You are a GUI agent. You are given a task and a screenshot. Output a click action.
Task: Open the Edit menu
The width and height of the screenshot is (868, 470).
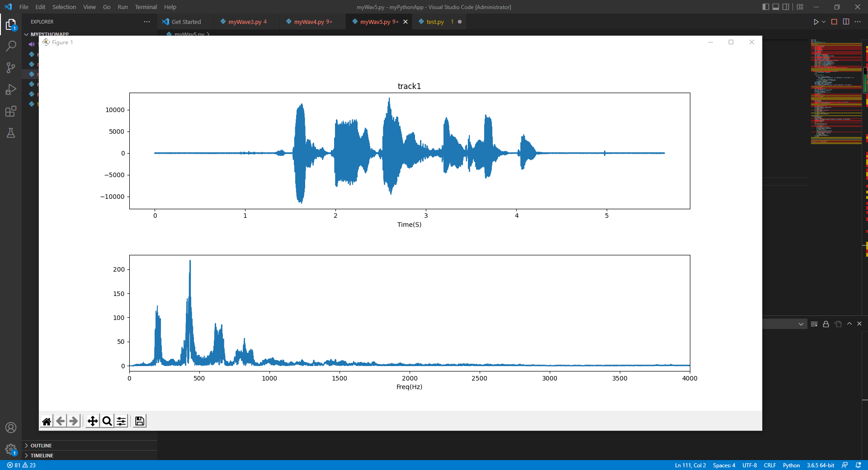40,7
